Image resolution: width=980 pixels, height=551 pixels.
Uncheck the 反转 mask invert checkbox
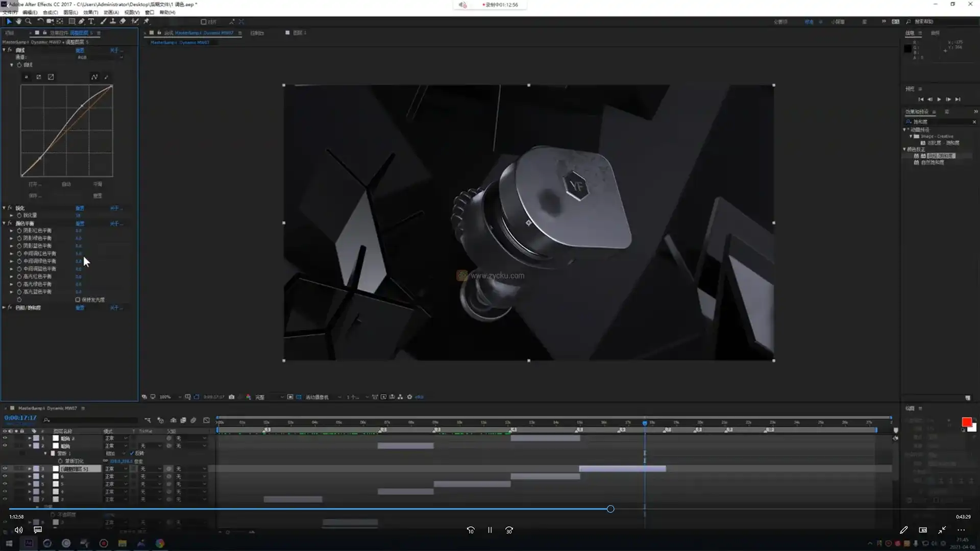(132, 453)
